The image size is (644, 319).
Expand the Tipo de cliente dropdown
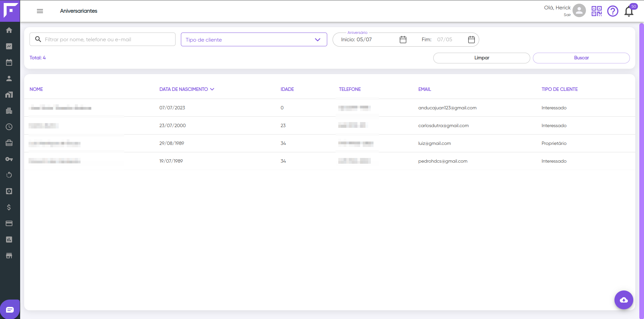pos(254,40)
